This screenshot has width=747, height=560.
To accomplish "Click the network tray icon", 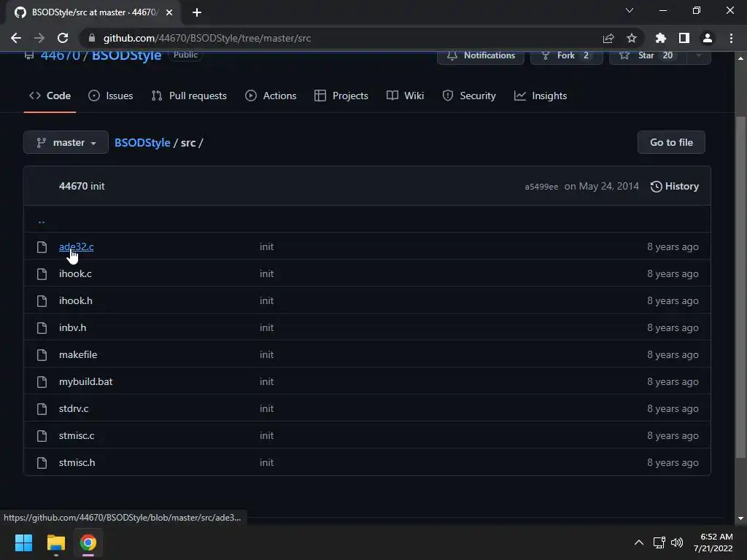I will coord(659,542).
